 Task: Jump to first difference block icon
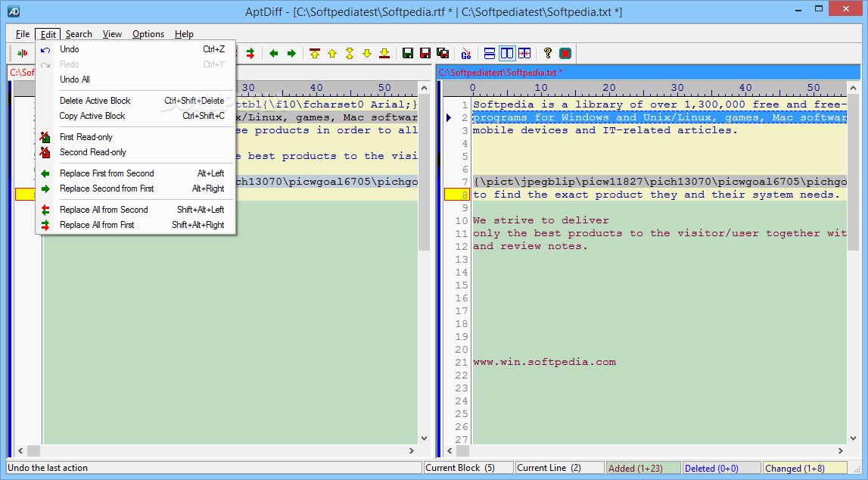point(315,53)
